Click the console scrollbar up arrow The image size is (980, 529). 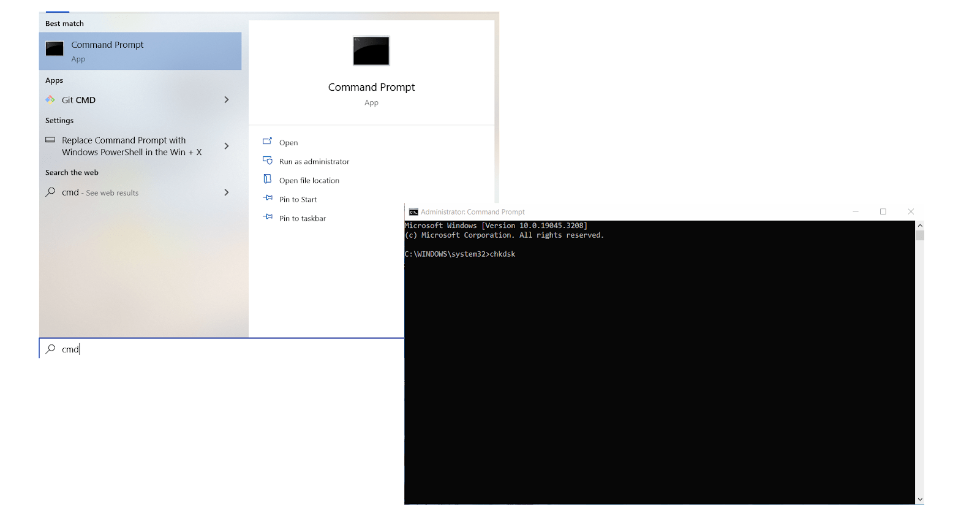[920, 226]
